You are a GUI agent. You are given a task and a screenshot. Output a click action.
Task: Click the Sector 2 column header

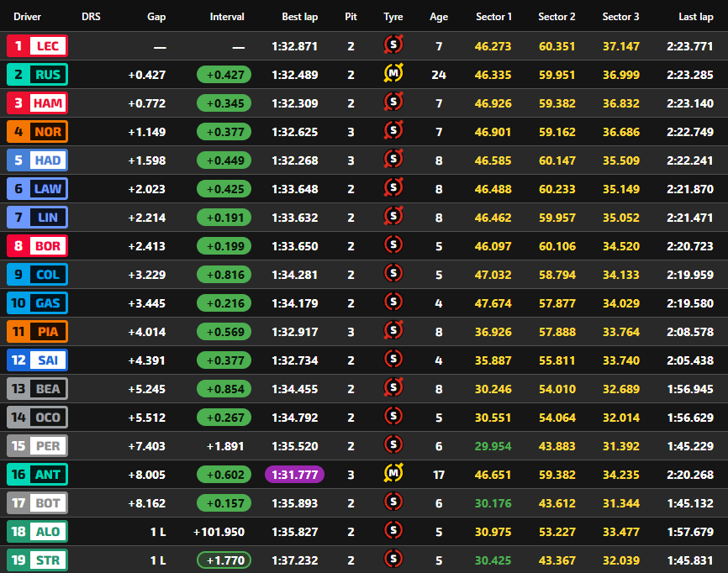(x=557, y=17)
